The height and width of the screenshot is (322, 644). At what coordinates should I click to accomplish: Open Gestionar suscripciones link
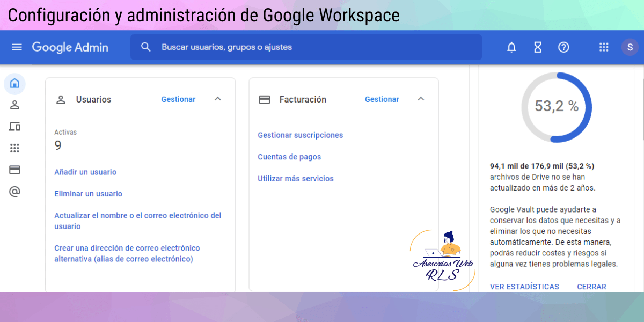pos(300,135)
